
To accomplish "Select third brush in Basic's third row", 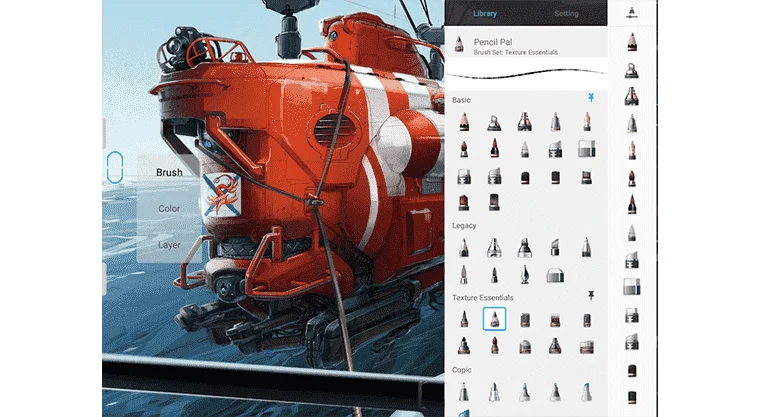I will click(x=524, y=177).
